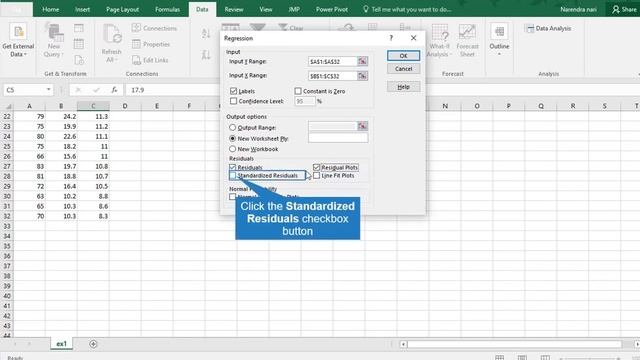Click the insert function fx icon

coord(114,90)
